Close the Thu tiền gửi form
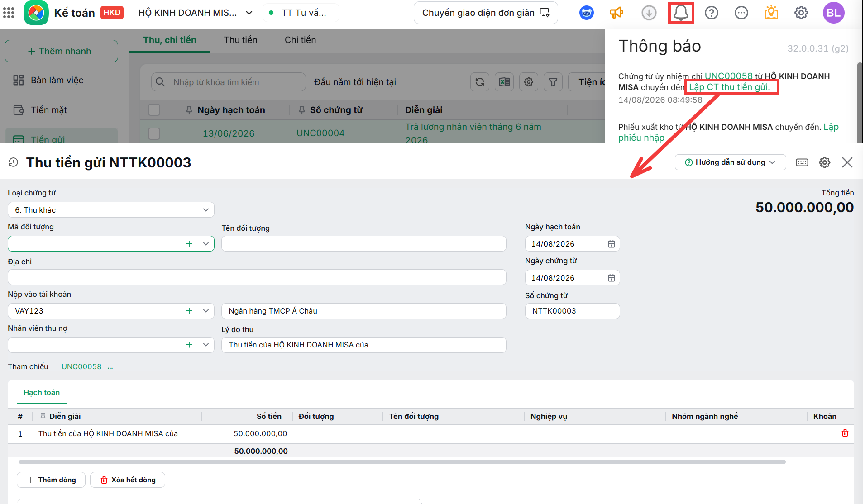Screen dimensions: 865x504 (847, 162)
